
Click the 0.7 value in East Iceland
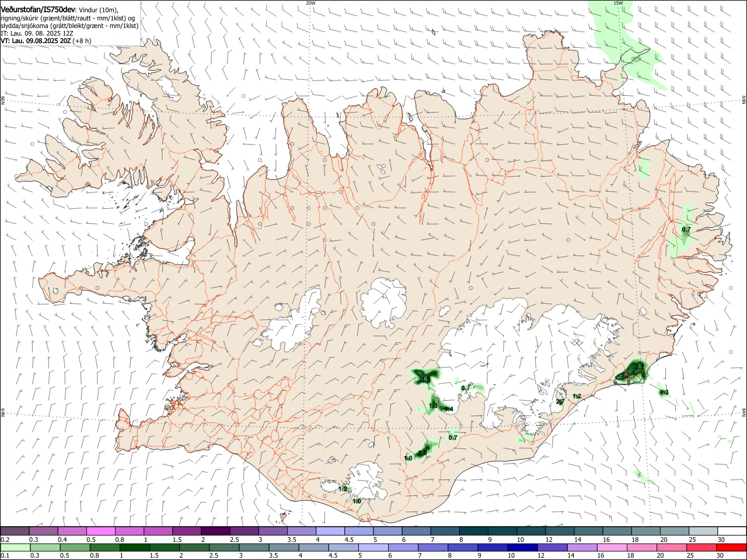point(686,230)
